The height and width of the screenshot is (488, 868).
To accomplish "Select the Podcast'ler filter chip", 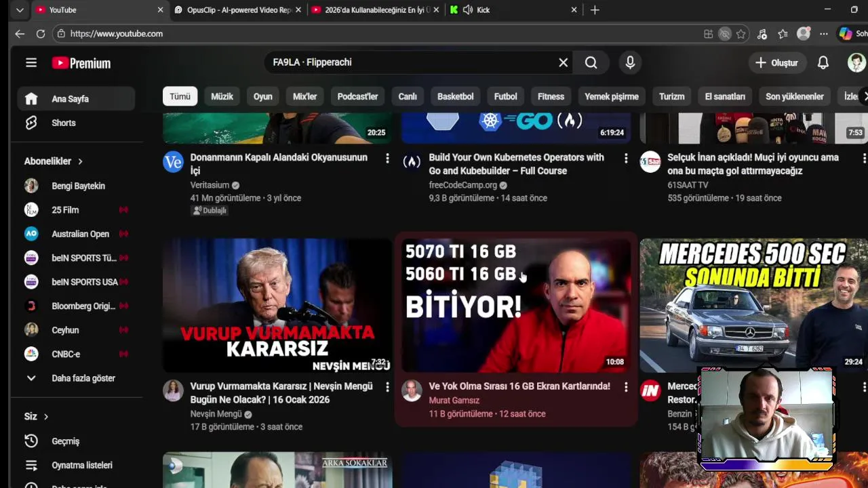I will (358, 96).
